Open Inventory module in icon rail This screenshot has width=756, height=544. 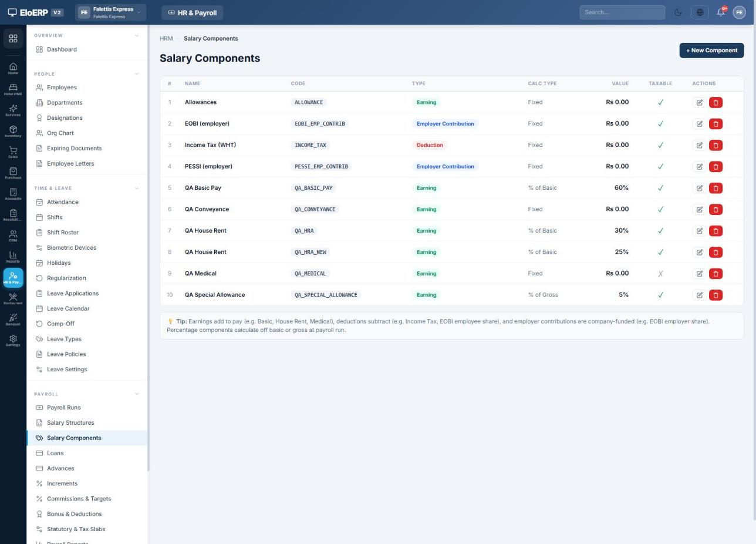click(x=13, y=131)
